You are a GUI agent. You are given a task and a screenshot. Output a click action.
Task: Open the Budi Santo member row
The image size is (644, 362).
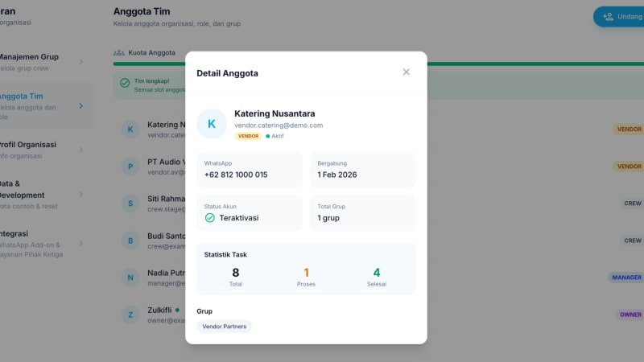pyautogui.click(x=378, y=241)
